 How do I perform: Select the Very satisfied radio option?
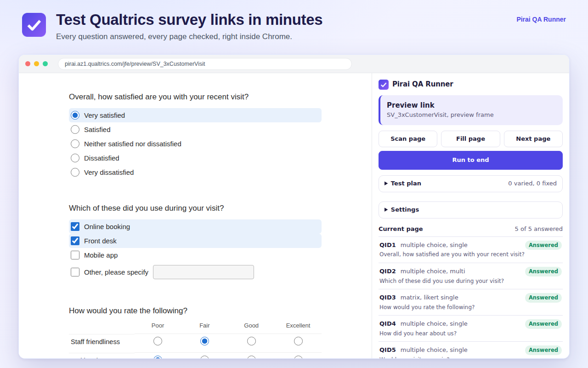(75, 115)
